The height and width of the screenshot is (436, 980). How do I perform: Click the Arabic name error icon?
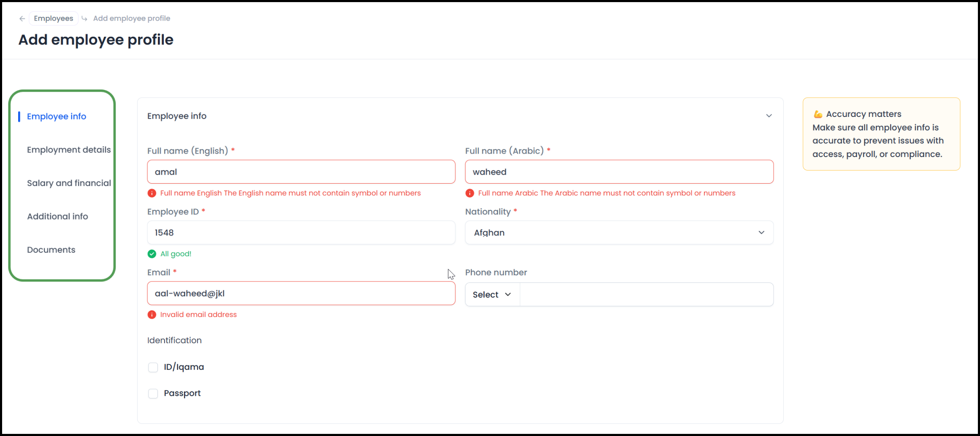click(x=470, y=193)
